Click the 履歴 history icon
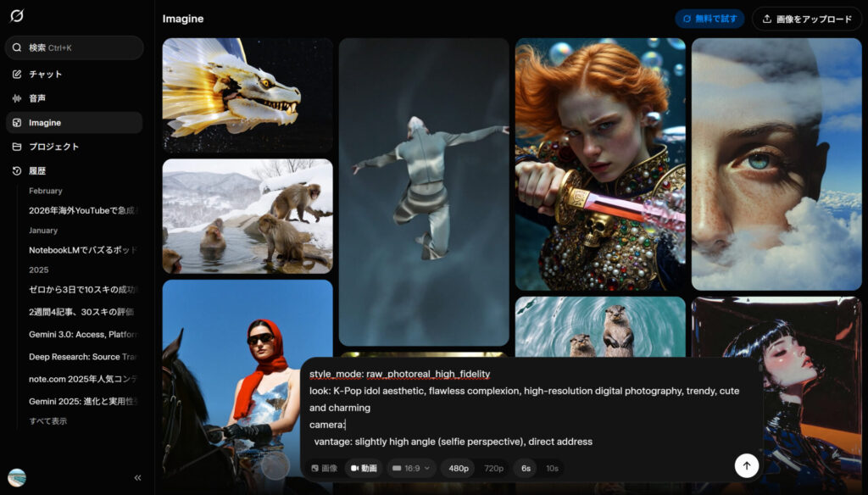The height and width of the screenshot is (495, 868). [17, 170]
